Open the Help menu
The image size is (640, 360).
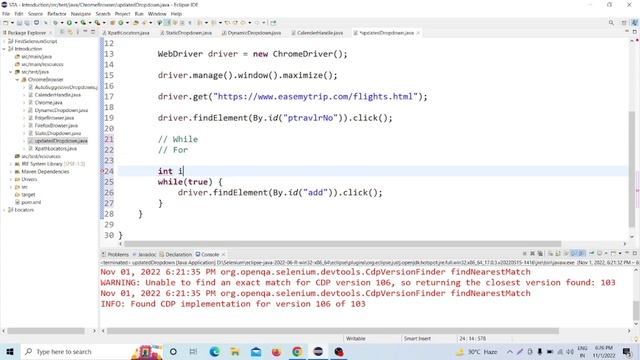click(x=176, y=14)
